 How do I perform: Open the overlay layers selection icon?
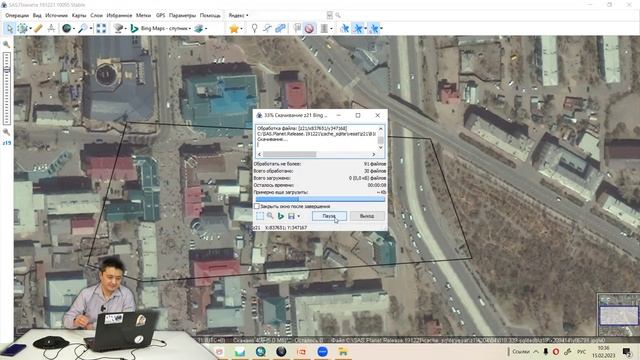[x=199, y=28]
